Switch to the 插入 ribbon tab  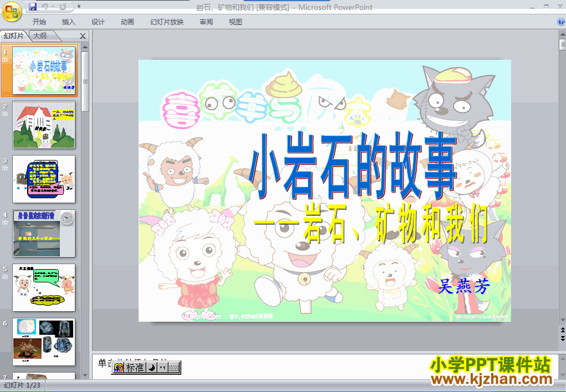69,22
